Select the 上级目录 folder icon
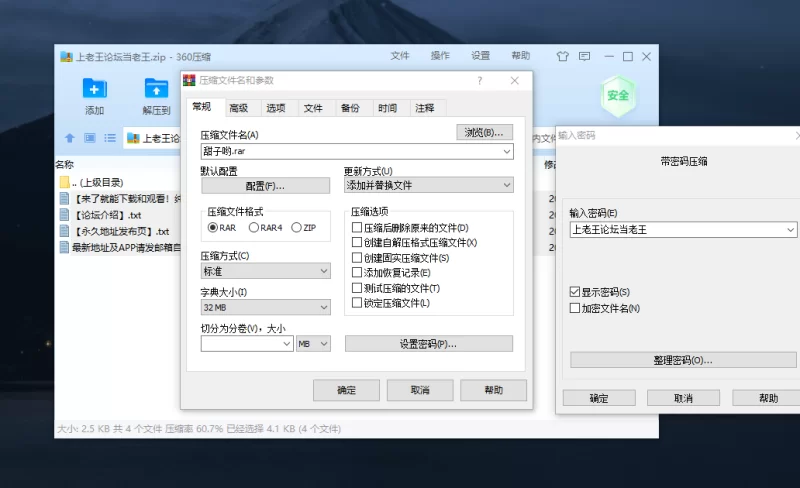Screen dimensions: 800x488 tap(64, 182)
